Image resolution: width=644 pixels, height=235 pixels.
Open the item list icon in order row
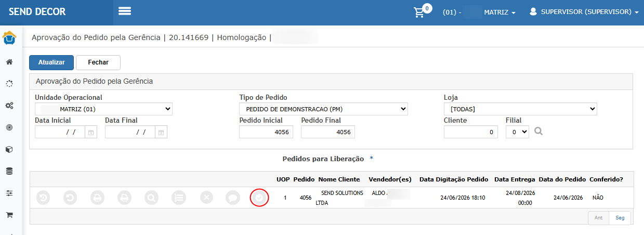point(178,198)
